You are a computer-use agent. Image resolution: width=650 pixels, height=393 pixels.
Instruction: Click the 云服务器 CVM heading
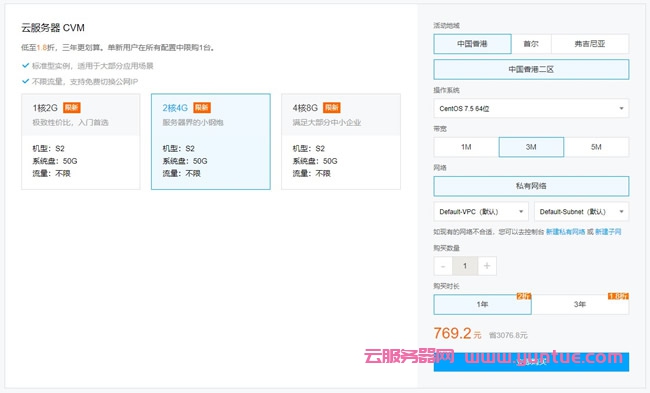pos(53,28)
